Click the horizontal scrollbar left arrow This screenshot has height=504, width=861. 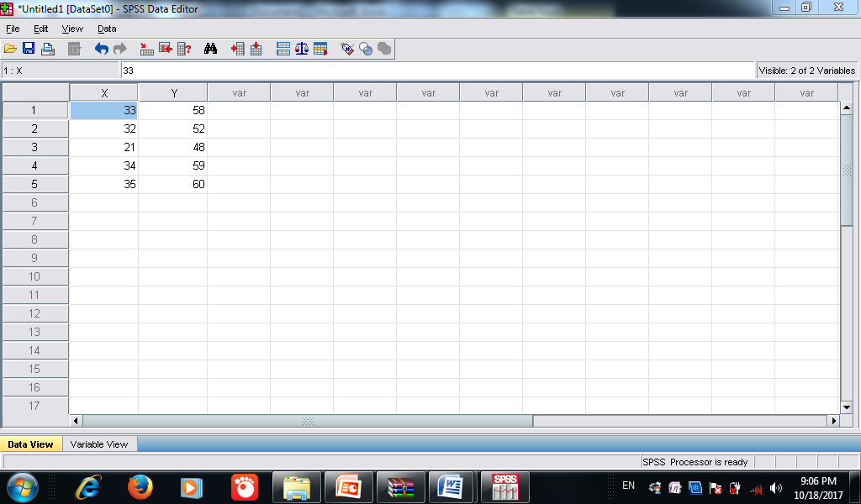77,421
